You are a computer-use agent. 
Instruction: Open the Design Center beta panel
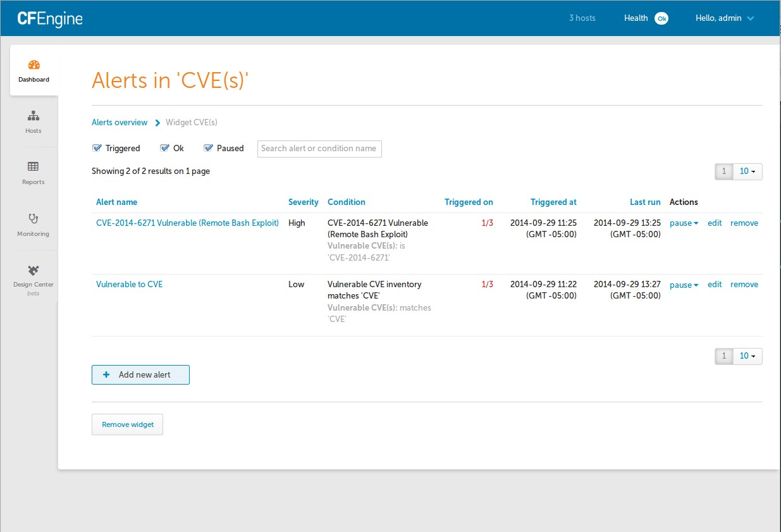pyautogui.click(x=33, y=277)
